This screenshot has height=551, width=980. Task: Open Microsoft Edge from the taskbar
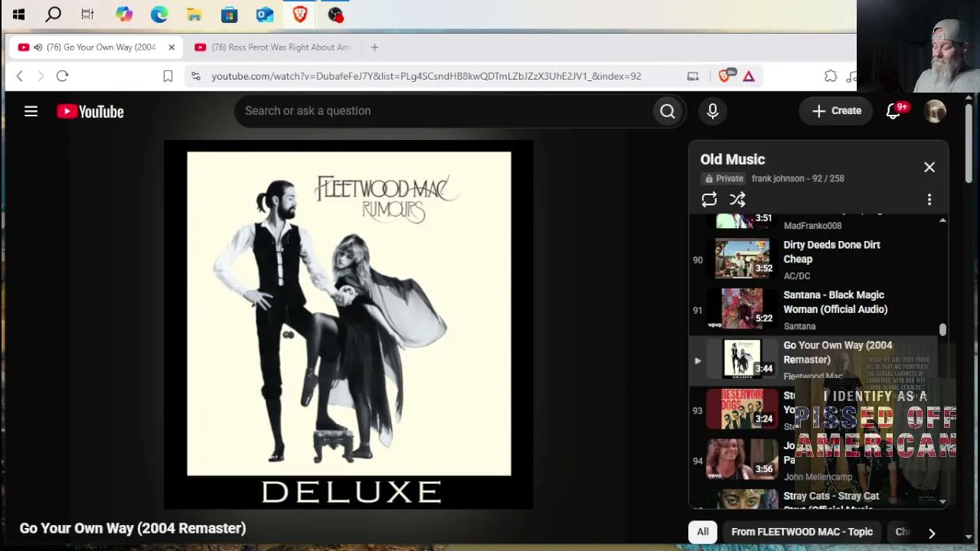click(159, 14)
